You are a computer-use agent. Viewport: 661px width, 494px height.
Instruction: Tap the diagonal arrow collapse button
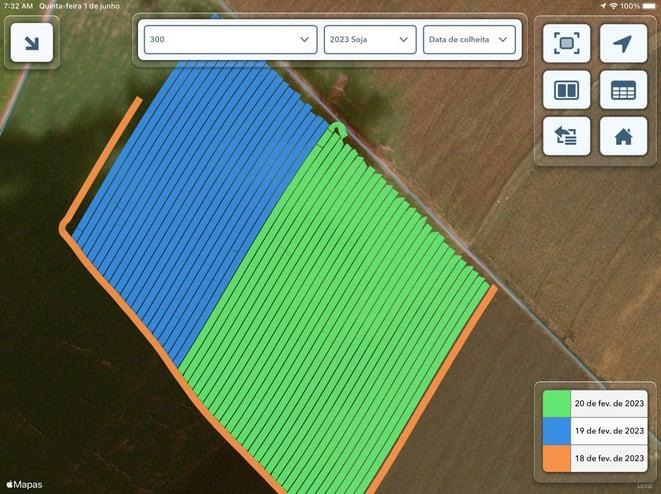(31, 44)
